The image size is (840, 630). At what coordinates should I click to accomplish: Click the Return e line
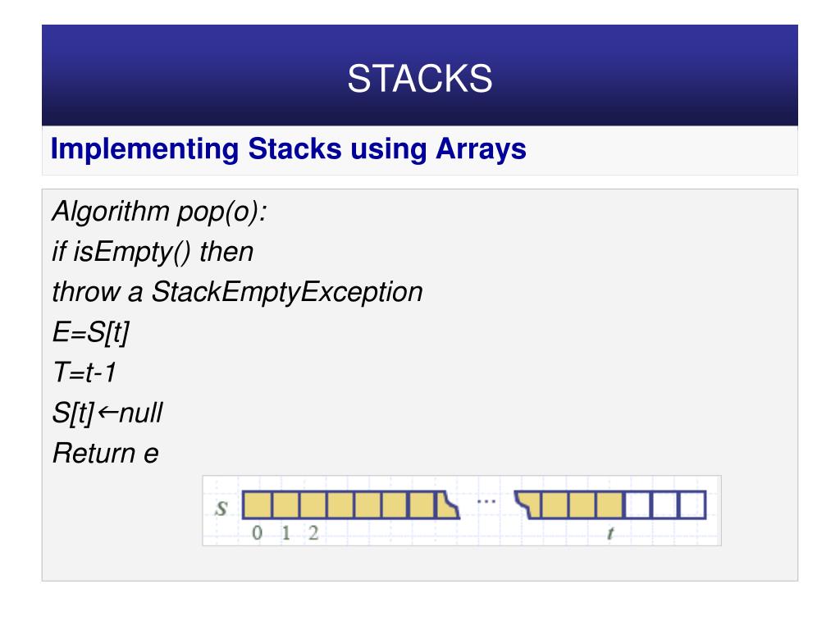click(x=106, y=453)
